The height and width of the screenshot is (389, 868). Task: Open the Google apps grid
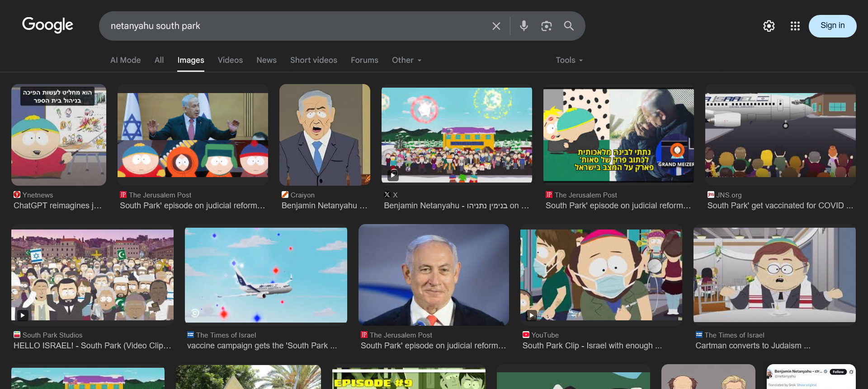click(x=795, y=26)
